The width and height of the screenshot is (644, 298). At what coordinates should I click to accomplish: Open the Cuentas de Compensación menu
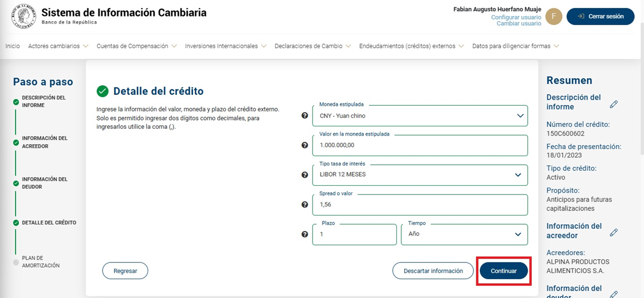click(x=136, y=46)
